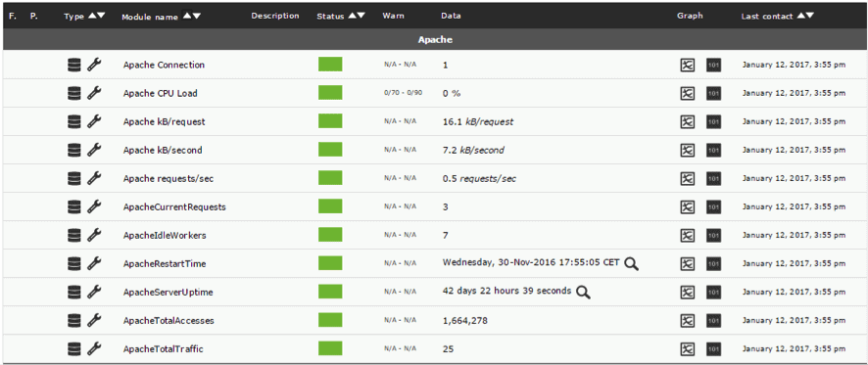The width and height of the screenshot is (868, 365).
Task: Select the 16.1 kB/request data value
Action: click(478, 121)
